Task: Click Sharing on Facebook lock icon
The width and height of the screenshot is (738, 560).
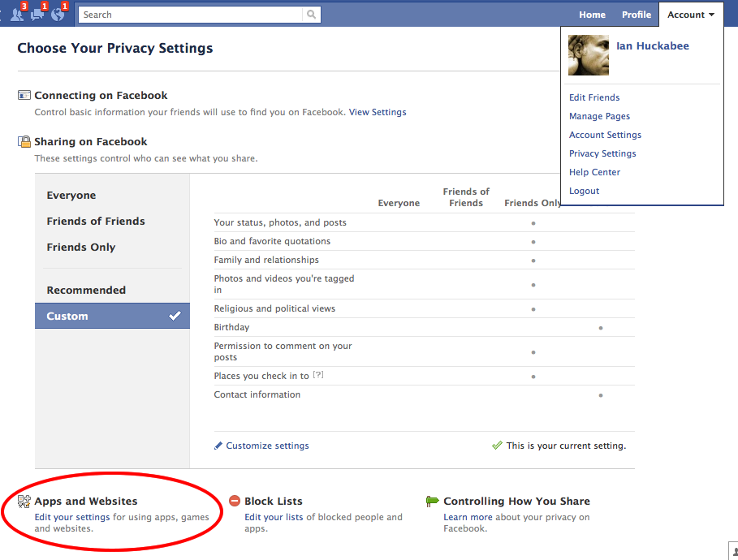Action: point(24,142)
